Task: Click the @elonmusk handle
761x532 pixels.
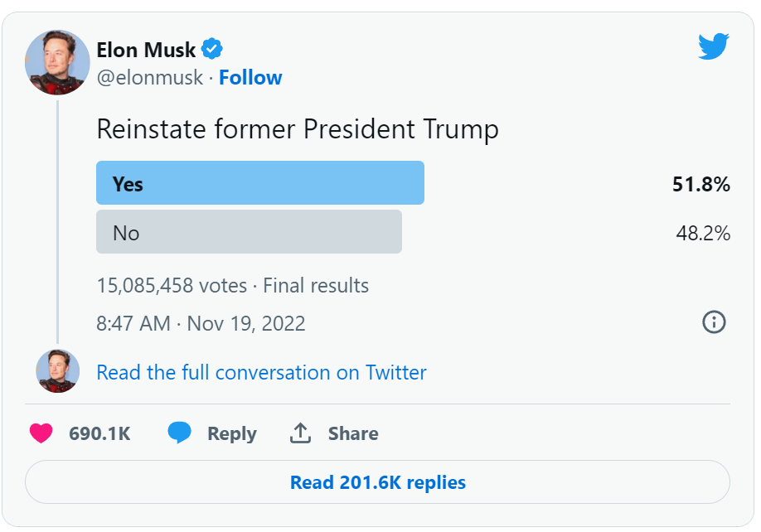Action: (x=149, y=78)
